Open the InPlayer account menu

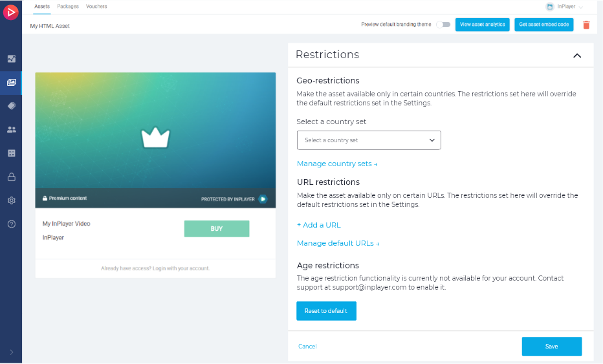pos(564,6)
